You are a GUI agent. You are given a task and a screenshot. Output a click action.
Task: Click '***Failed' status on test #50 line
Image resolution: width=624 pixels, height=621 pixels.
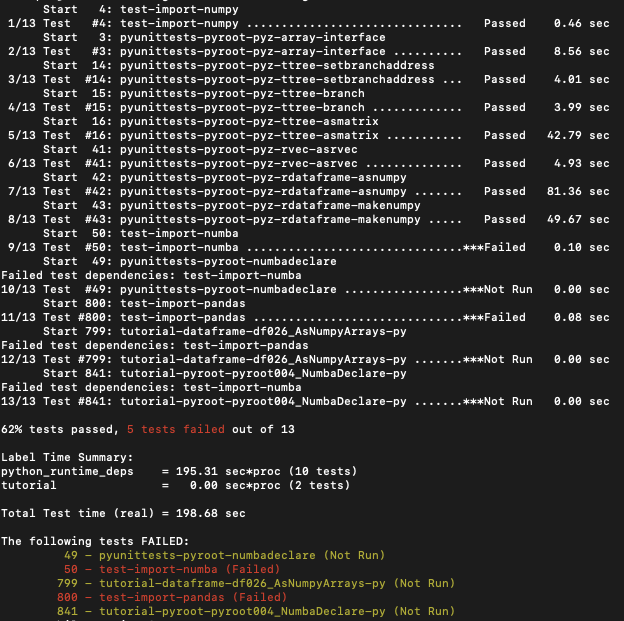pos(494,247)
